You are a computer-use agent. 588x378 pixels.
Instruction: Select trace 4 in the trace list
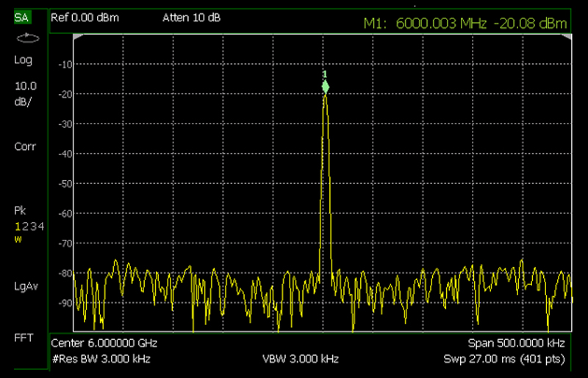point(41,227)
